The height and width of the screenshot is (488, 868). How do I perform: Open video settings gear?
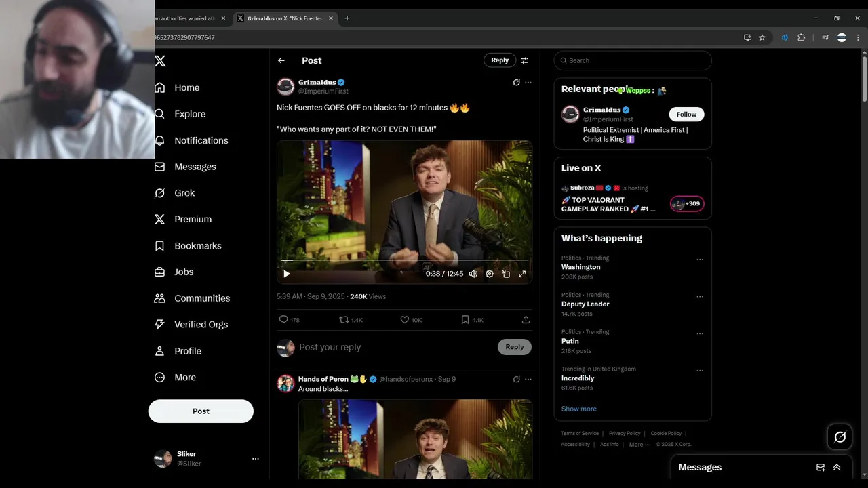[x=490, y=274]
